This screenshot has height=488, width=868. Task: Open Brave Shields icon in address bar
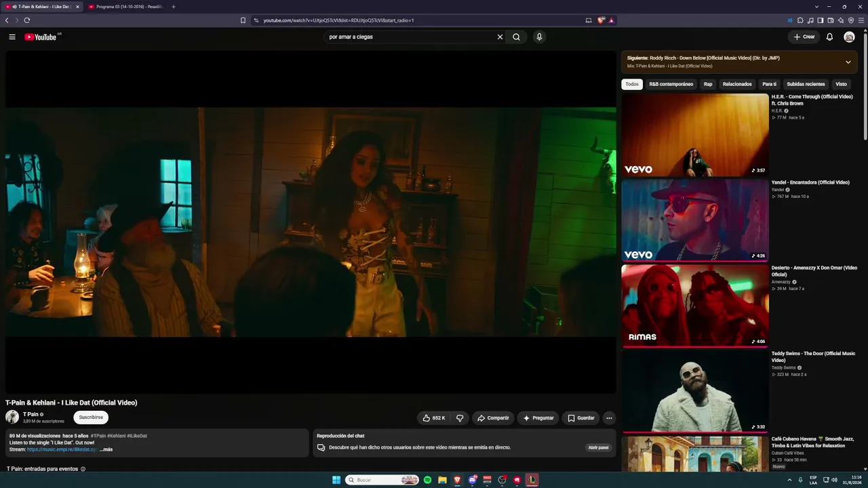[x=601, y=20]
